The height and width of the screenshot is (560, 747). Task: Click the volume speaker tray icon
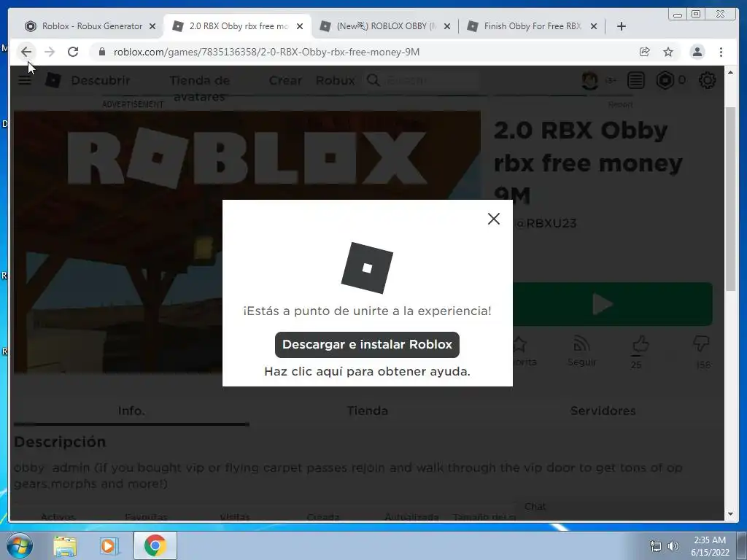click(x=673, y=546)
